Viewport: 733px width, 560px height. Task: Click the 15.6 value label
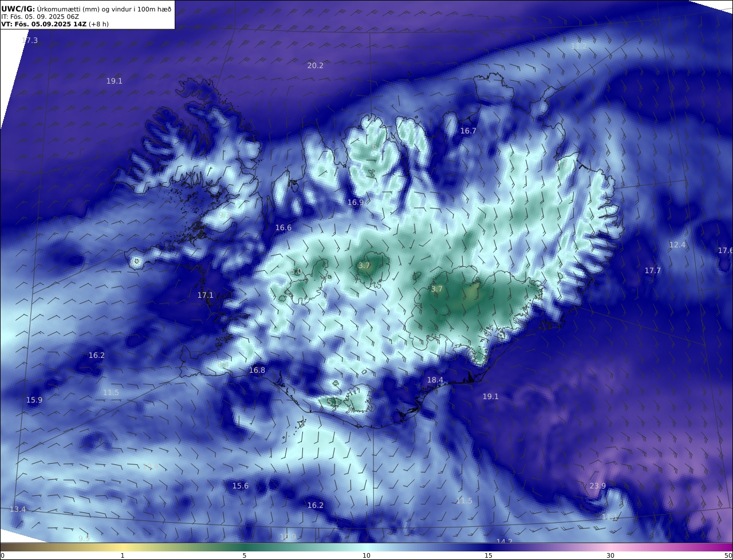point(241,486)
